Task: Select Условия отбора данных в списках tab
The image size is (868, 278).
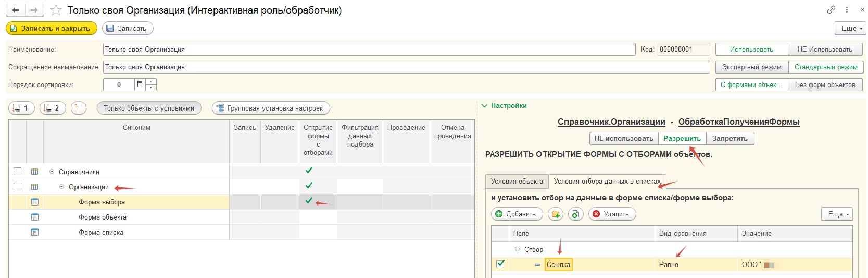Action: 607,182
